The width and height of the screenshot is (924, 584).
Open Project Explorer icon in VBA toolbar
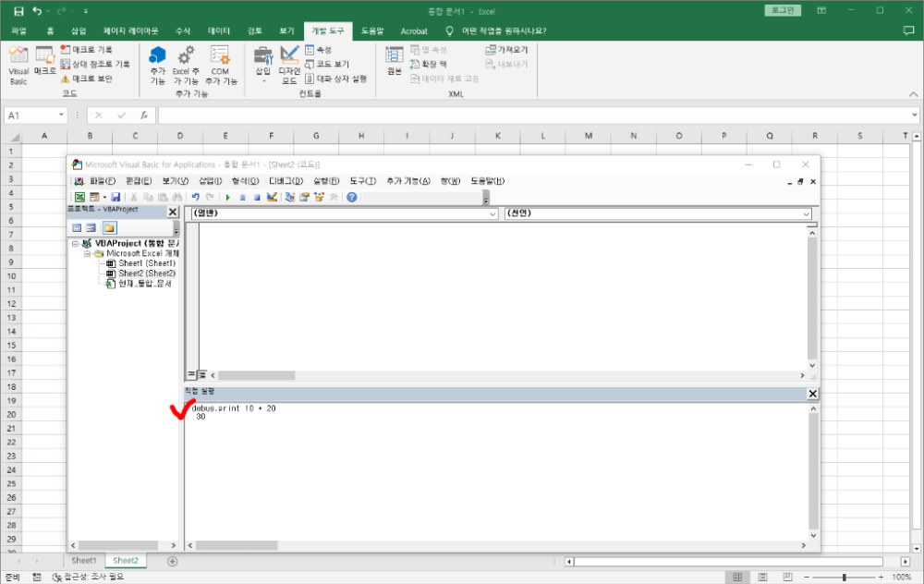[290, 197]
